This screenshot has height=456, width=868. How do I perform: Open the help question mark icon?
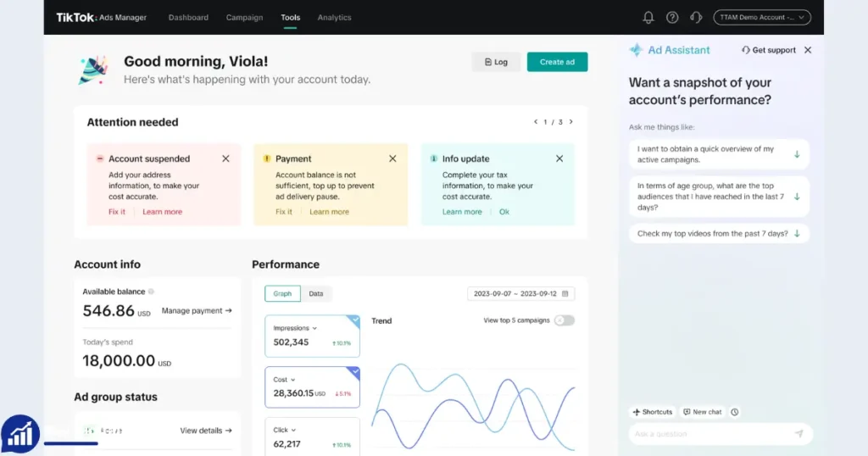tap(672, 18)
